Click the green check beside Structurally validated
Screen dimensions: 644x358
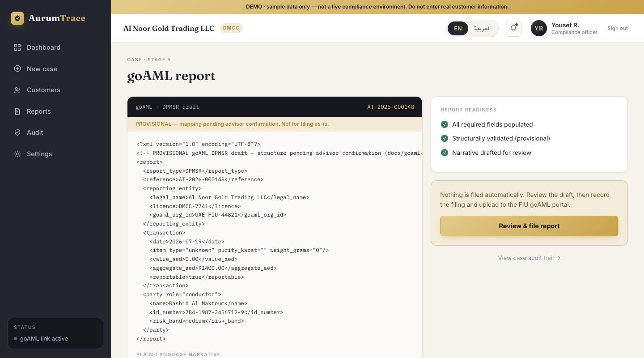click(x=445, y=138)
